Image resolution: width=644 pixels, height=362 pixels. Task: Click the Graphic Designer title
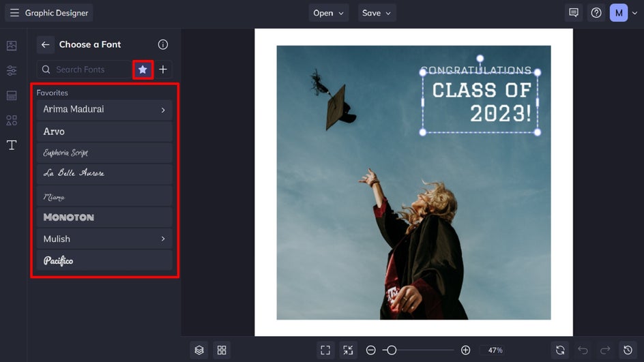(57, 13)
